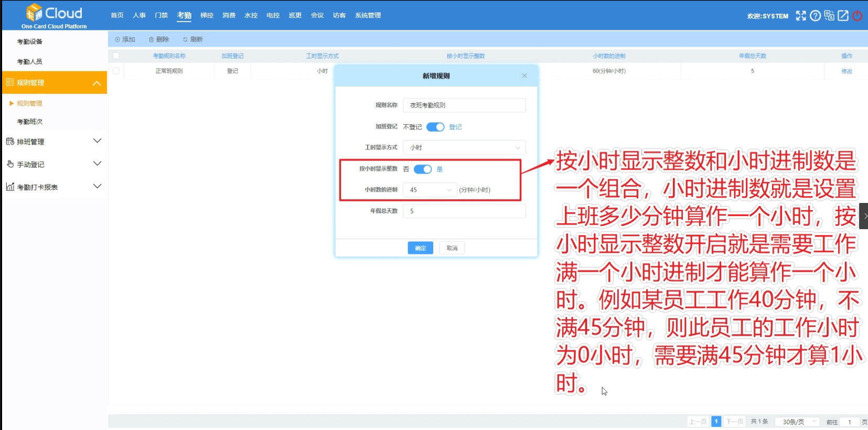Open the 小时数的进制 dropdown showing 45
The image size is (868, 430).
click(x=429, y=190)
